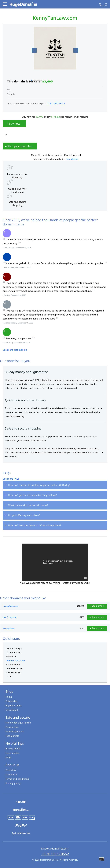Show previous logo image in carousel

tap(34, 50)
